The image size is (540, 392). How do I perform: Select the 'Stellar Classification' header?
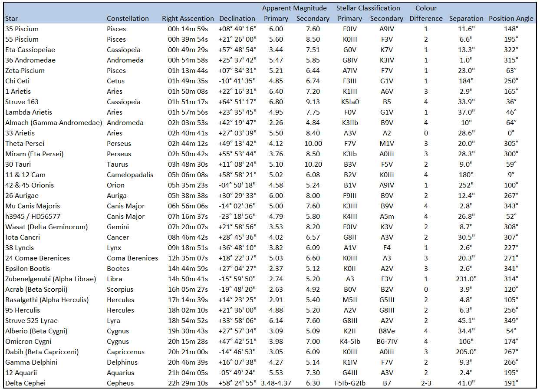pos(368,8)
